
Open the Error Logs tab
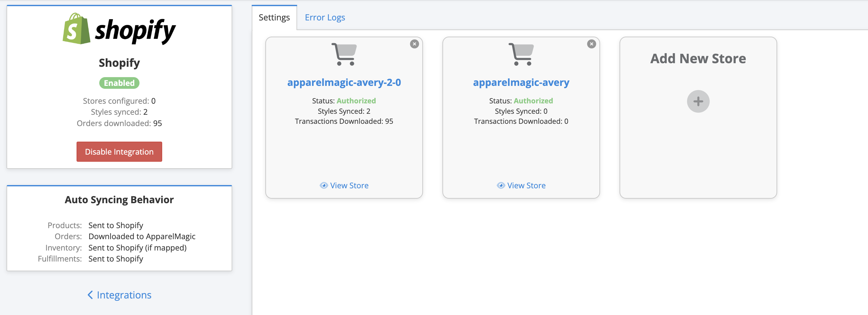coord(324,17)
